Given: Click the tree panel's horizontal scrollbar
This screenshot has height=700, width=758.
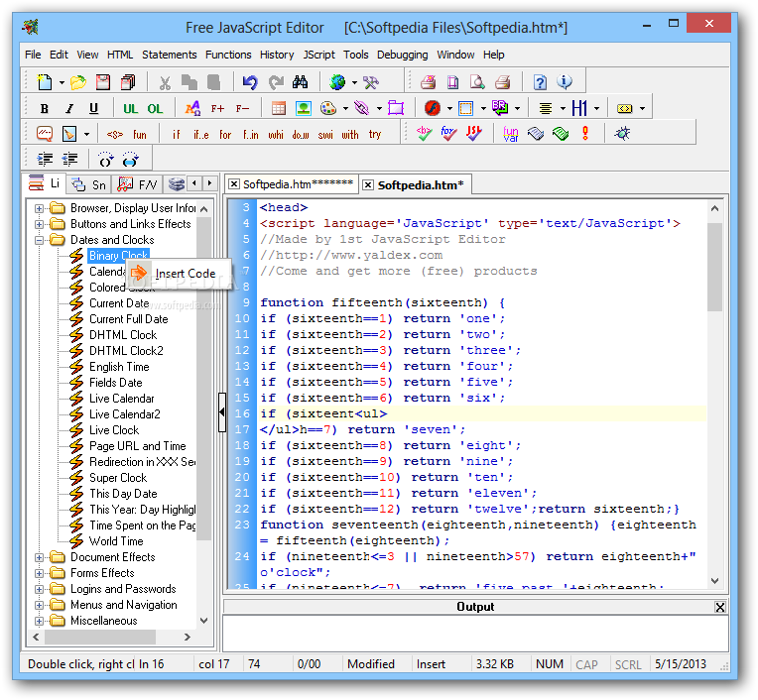Looking at the screenshot, I should (112, 638).
